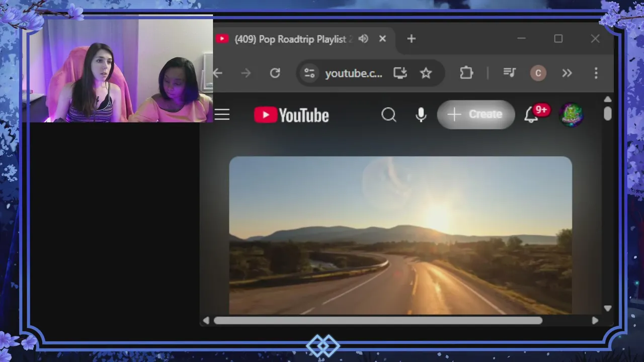Reload the YouTube page
Image resolution: width=644 pixels, height=362 pixels.
(275, 73)
